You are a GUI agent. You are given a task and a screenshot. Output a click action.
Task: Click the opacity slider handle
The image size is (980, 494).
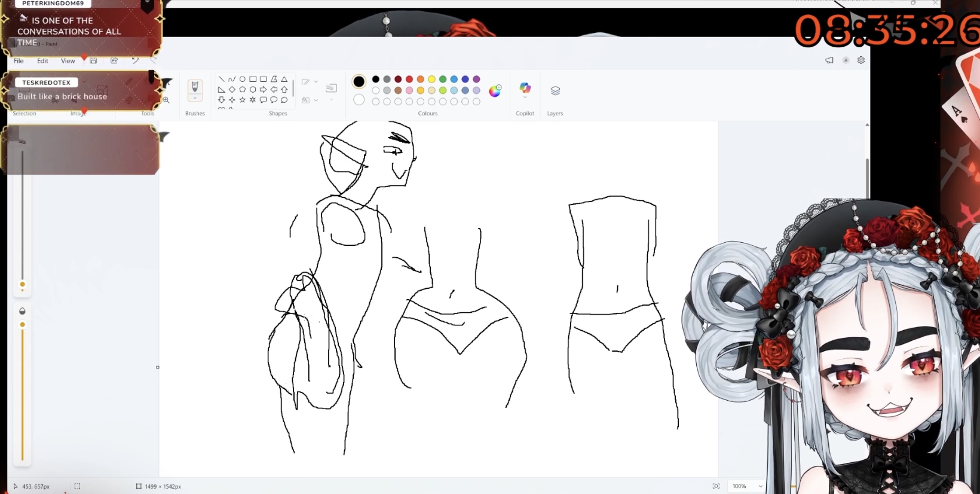23,325
